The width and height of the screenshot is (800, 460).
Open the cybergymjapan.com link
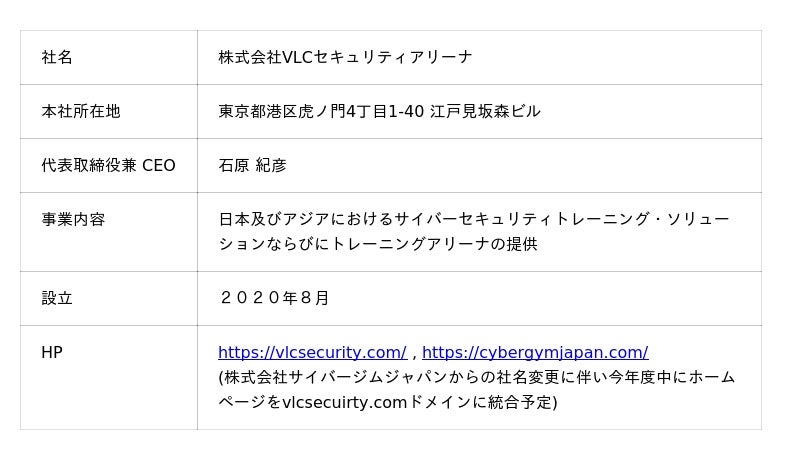[535, 352]
